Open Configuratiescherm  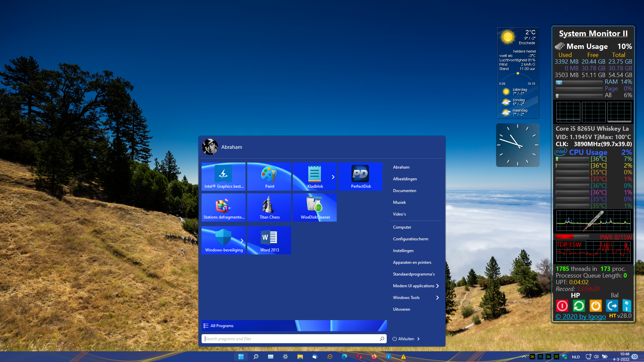click(x=411, y=239)
